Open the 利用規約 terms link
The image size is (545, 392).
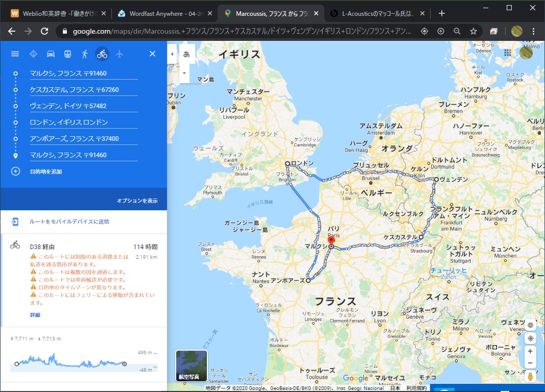(x=416, y=388)
